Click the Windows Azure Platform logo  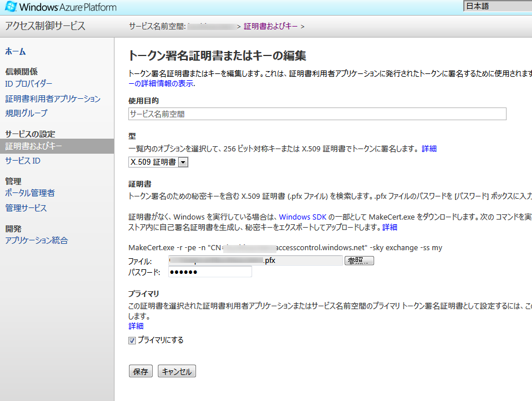tap(60, 8)
